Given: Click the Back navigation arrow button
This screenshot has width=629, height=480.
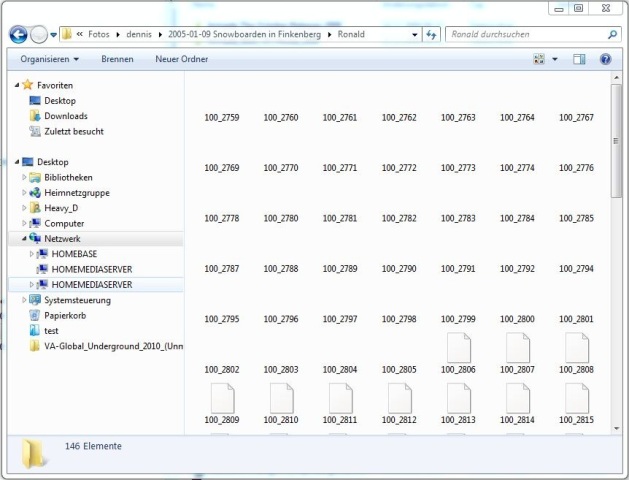Looking at the screenshot, I should (18, 35).
